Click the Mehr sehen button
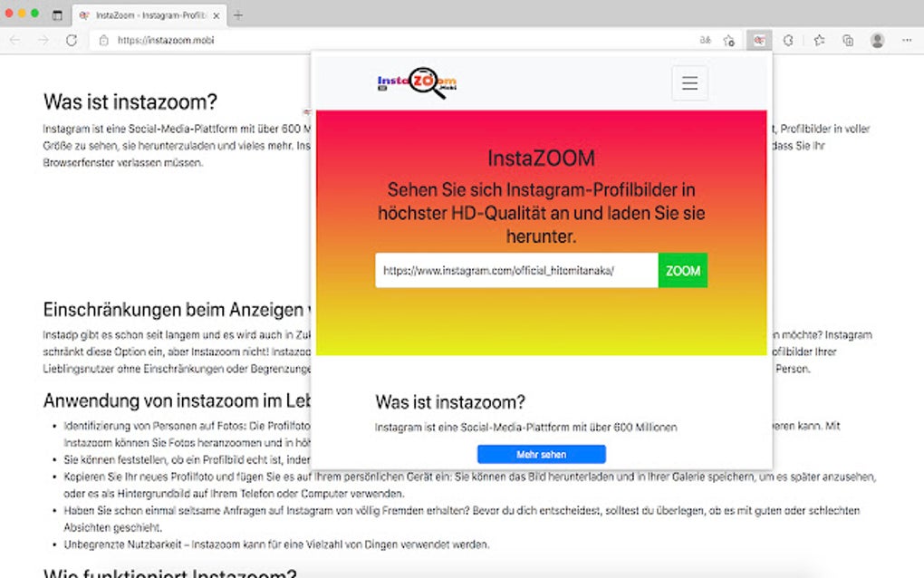This screenshot has height=578, width=924. tap(542, 454)
